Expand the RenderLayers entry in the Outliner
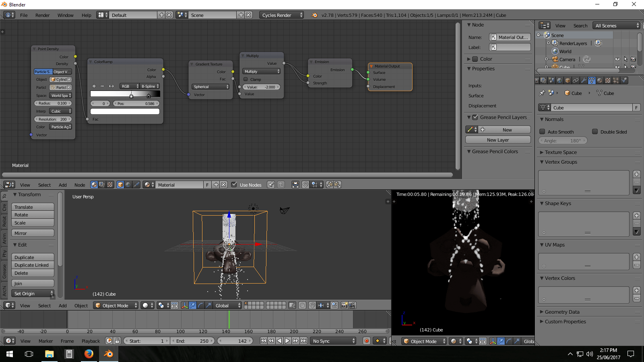Image resolution: width=644 pixels, height=362 pixels. (548, 43)
